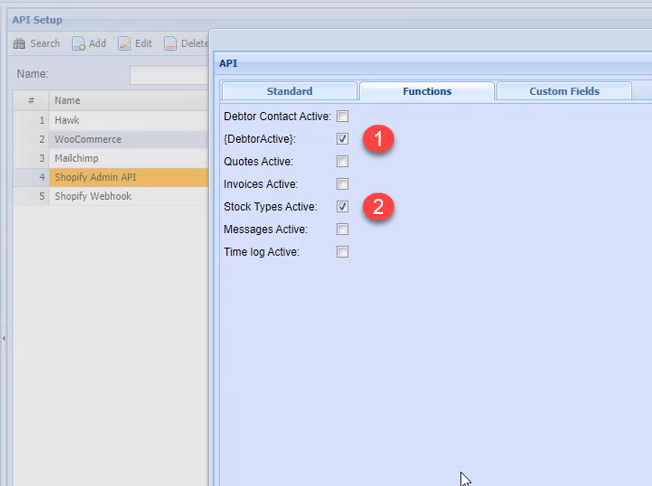The width and height of the screenshot is (652, 486).
Task: Click the Delete toolbar icon
Action: click(171, 44)
